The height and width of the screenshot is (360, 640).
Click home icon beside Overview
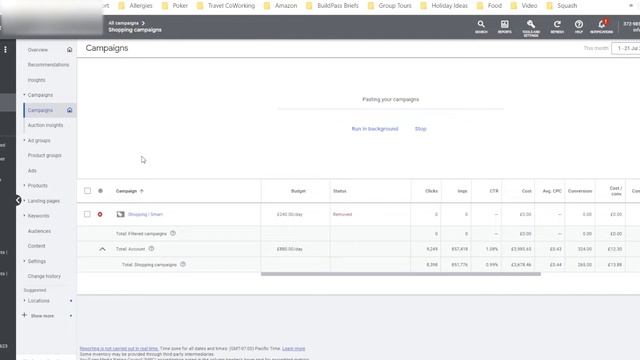click(x=69, y=50)
